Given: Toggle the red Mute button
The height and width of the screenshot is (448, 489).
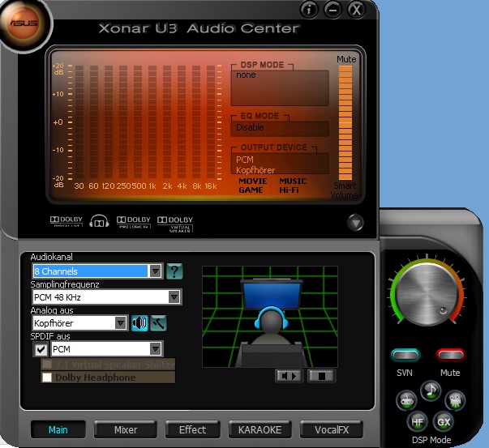Looking at the screenshot, I should [450, 355].
